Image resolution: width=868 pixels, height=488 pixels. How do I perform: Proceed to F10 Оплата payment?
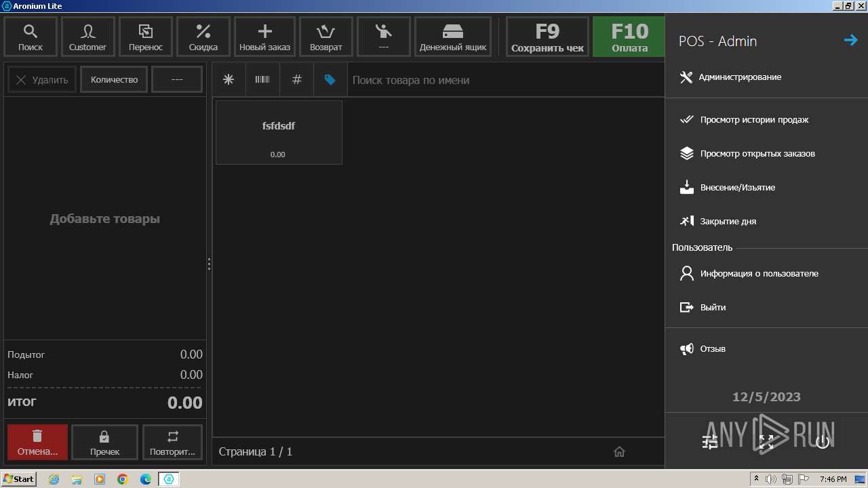point(629,37)
